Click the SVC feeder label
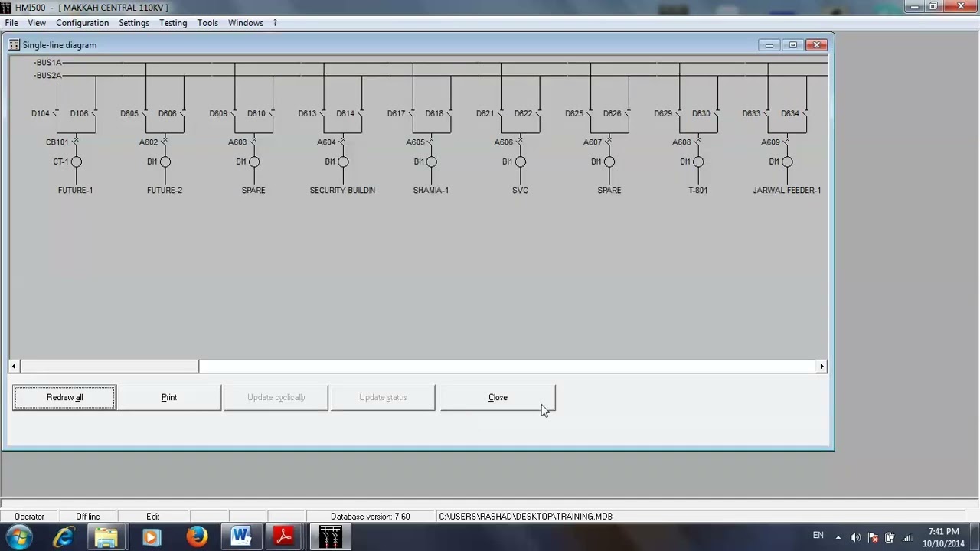980x551 pixels. coord(520,190)
